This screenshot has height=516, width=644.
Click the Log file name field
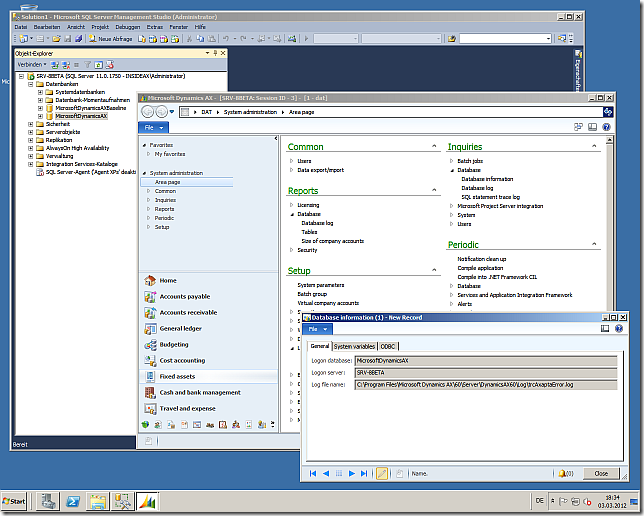[x=486, y=385]
